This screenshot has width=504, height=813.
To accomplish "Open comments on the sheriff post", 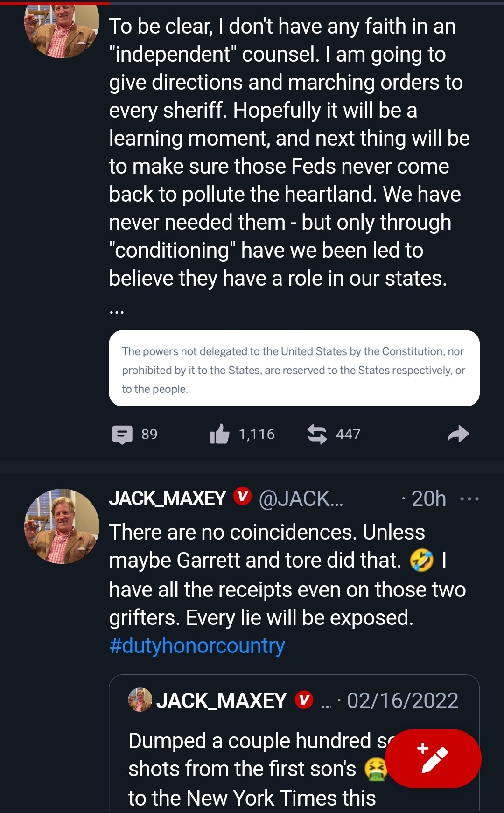I will (x=123, y=435).
